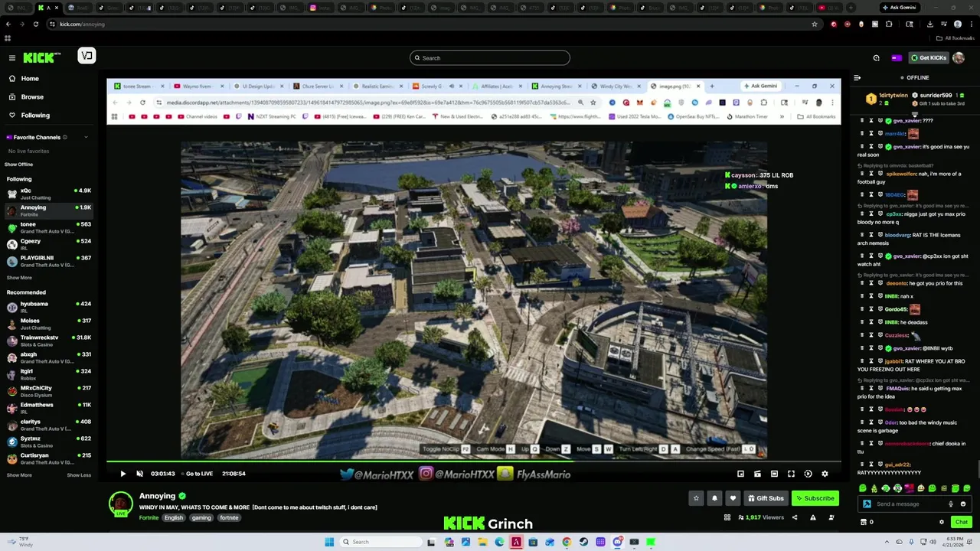The width and height of the screenshot is (980, 551).
Task: Toggle mini player mode
Action: [740, 474]
